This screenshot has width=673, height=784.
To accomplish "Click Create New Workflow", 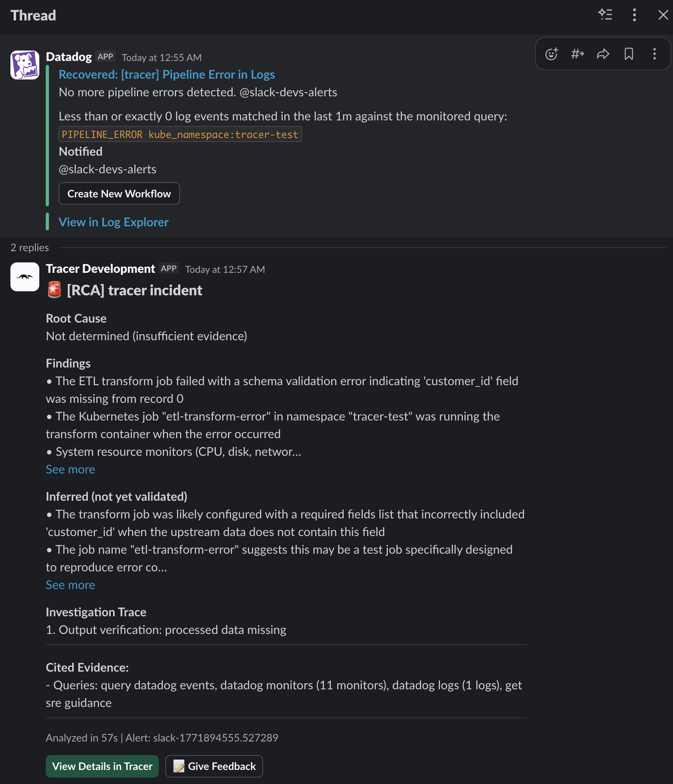I will [x=119, y=193].
